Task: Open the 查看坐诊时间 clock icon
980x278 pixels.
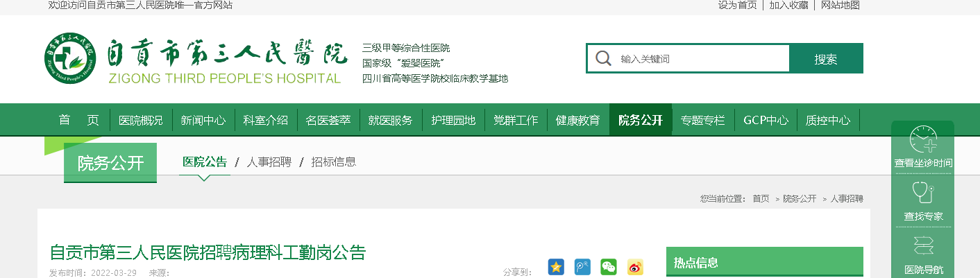Action: pyautogui.click(x=923, y=140)
